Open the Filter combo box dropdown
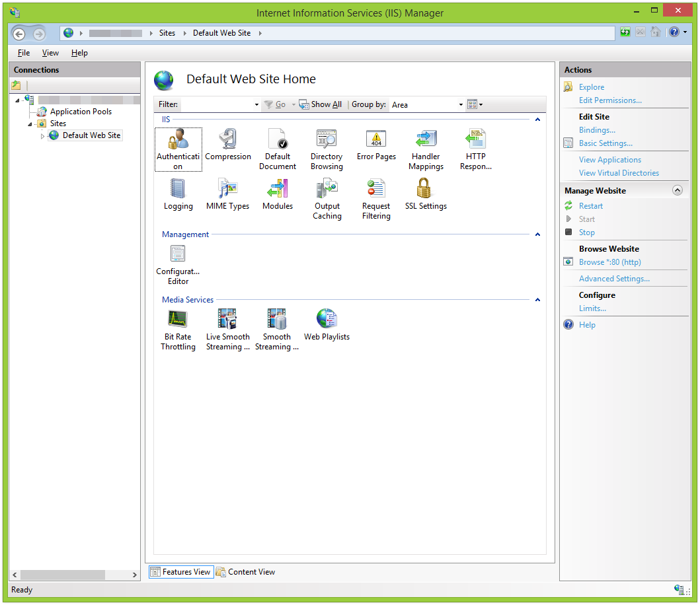The image size is (700, 605). [256, 104]
